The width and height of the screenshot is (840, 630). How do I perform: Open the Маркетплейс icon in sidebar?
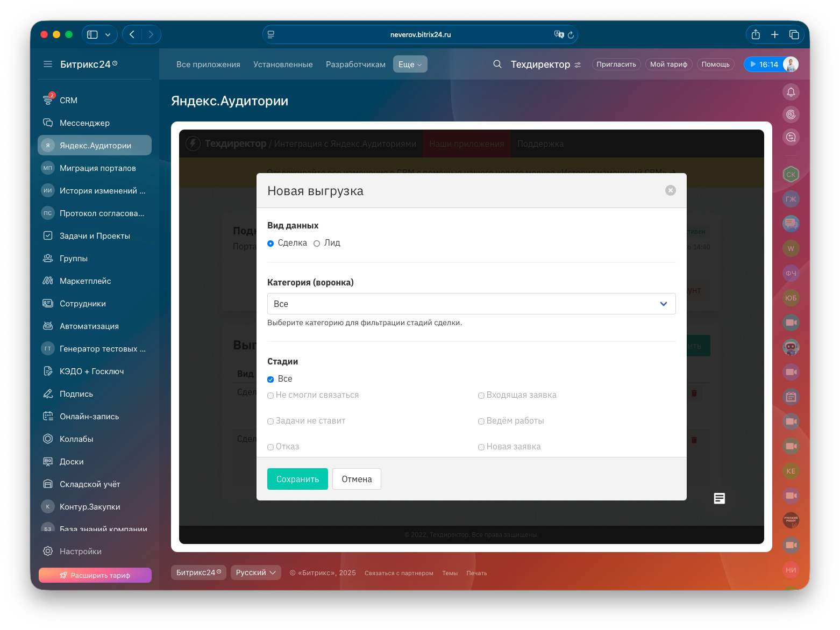click(48, 281)
